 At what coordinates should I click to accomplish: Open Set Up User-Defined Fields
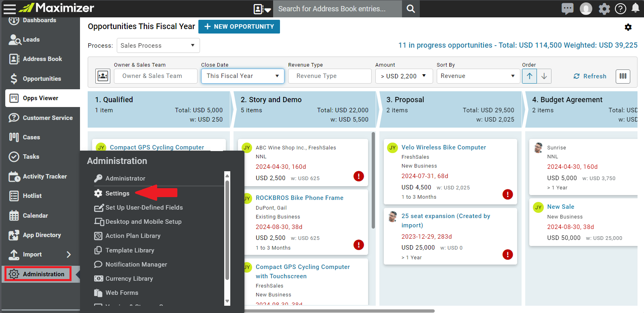coord(144,208)
